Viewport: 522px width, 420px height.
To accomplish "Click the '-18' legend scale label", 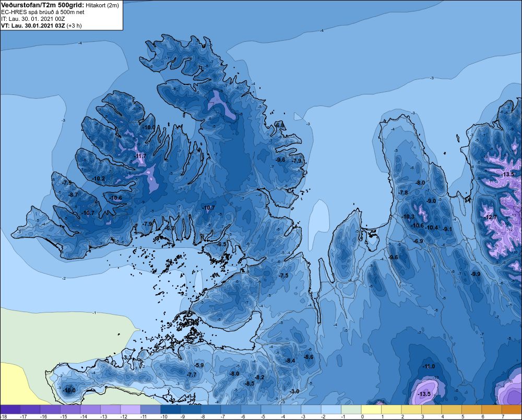I will [3, 417].
